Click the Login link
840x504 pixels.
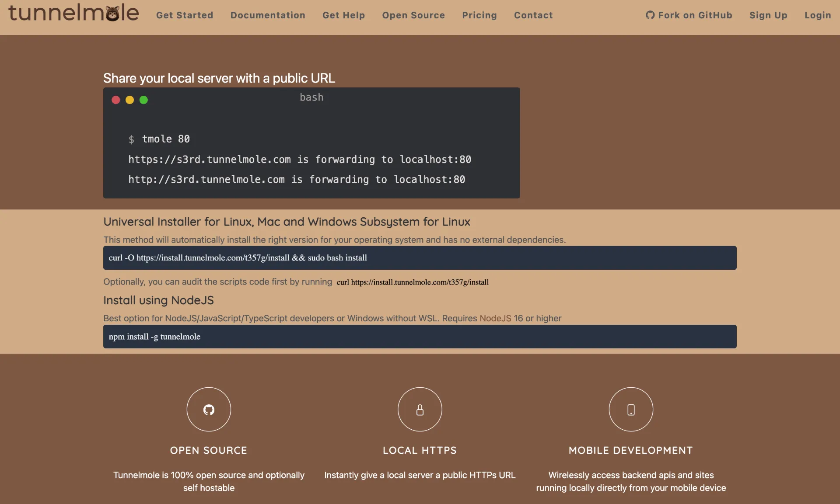point(818,15)
